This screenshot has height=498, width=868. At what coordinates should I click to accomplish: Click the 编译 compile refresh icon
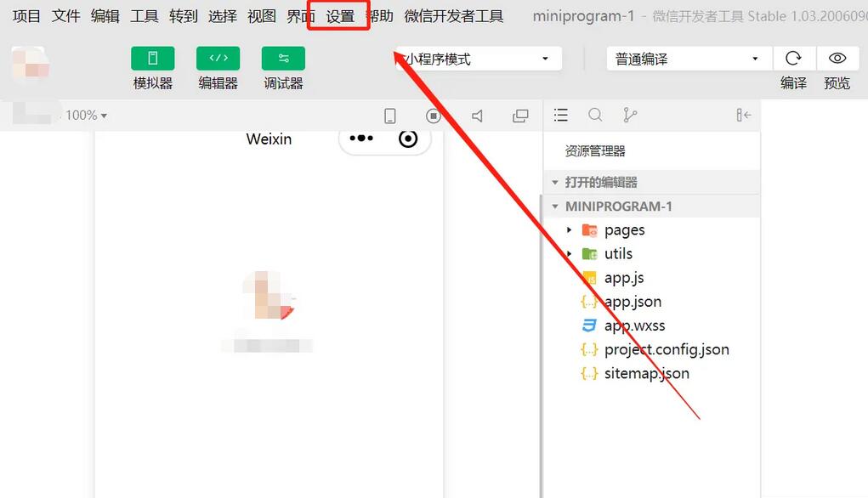pyautogui.click(x=793, y=58)
